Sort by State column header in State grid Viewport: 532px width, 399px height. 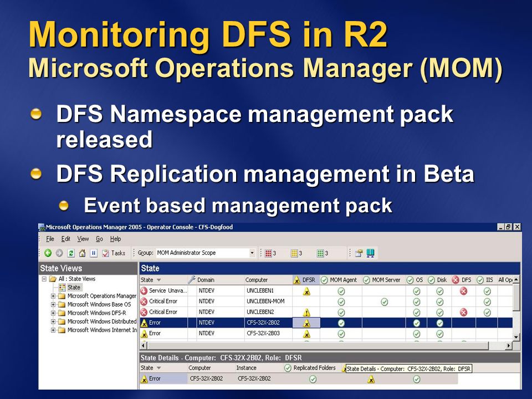click(x=163, y=280)
